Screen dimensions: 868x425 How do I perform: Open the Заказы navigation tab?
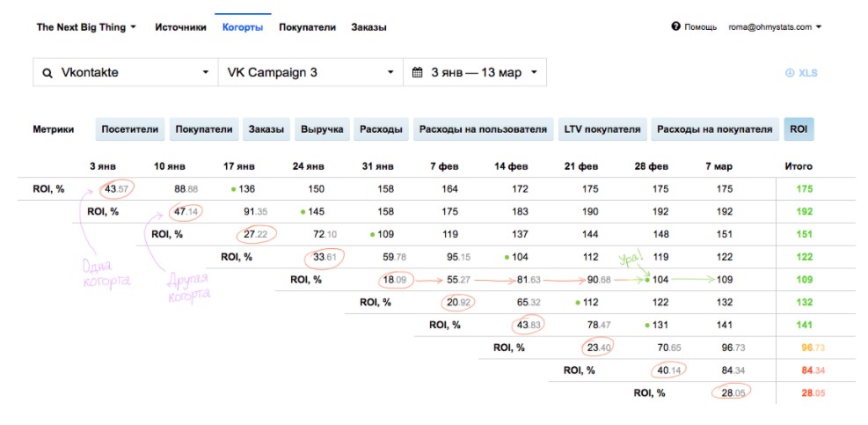[368, 27]
